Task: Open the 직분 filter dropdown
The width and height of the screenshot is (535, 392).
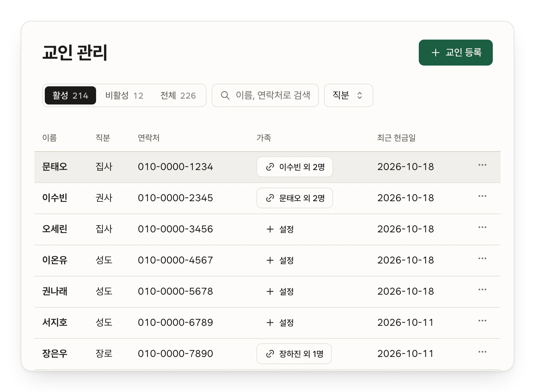Action: [x=348, y=95]
